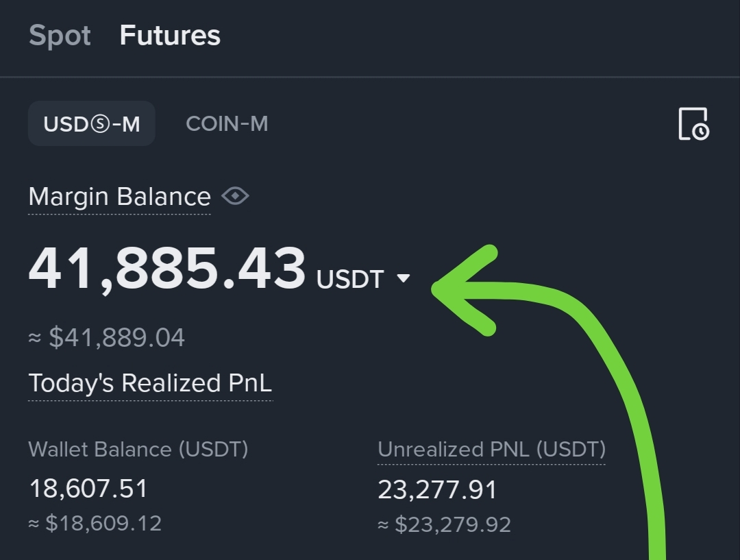This screenshot has width=740, height=560.
Task: Click the 41,885.43 margin balance amount
Action: 166,269
